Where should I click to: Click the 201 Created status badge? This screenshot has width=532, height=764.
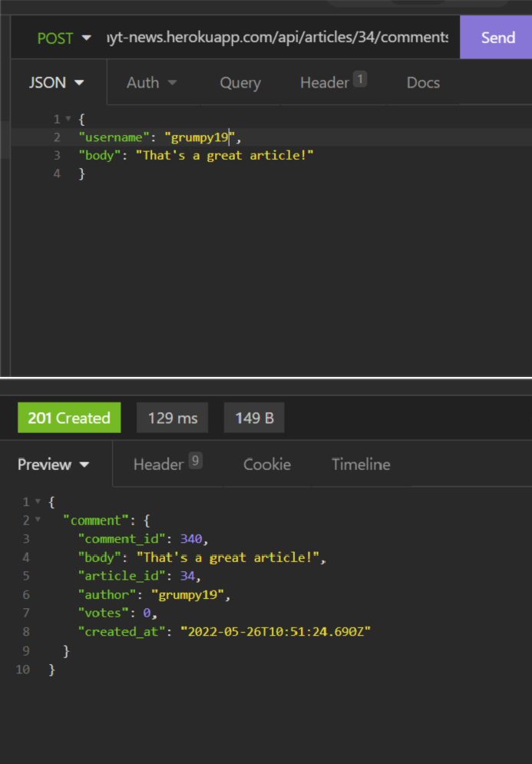point(69,418)
